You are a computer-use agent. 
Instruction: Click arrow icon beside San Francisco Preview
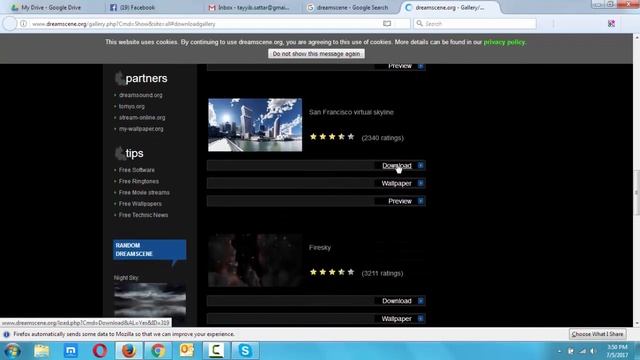[420, 201]
